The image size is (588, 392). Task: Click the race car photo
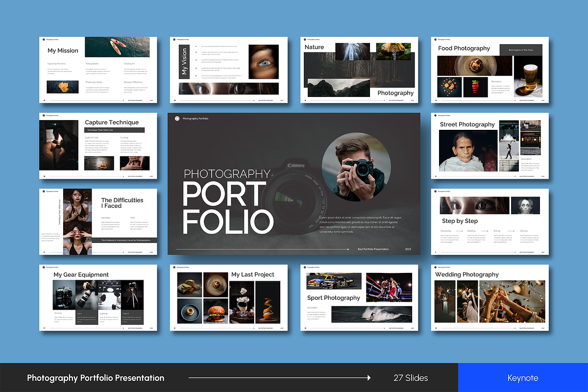pyautogui.click(x=334, y=281)
